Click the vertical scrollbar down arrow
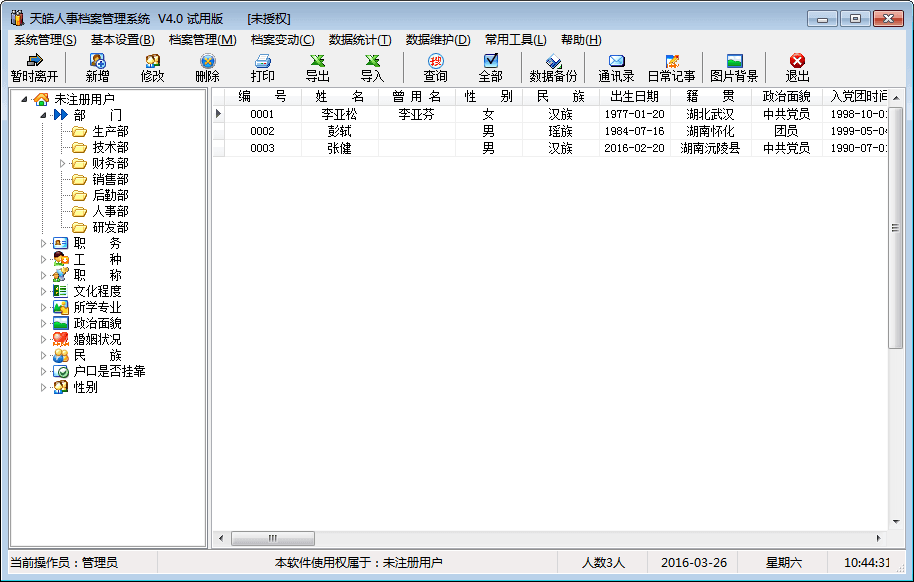This screenshot has height=582, width=914. click(x=896, y=523)
